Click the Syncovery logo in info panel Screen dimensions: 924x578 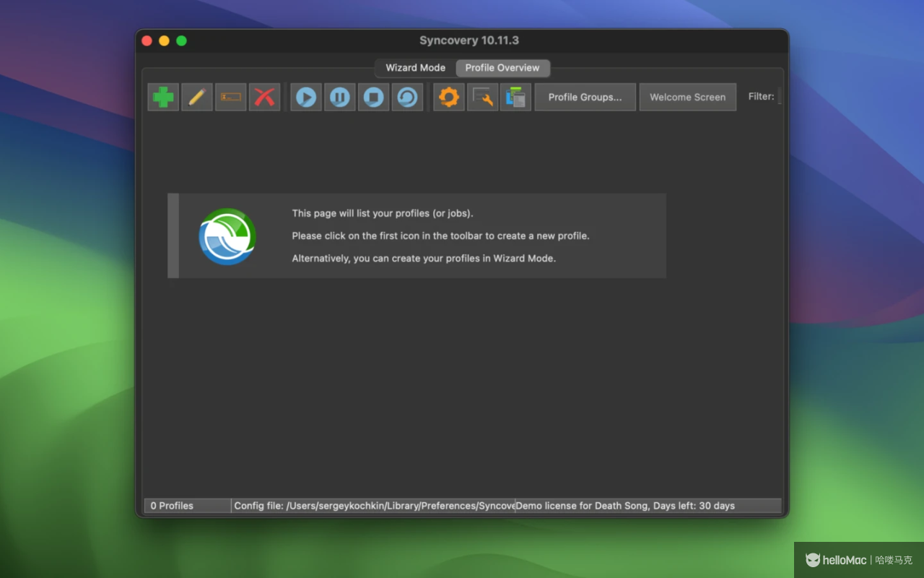click(x=227, y=236)
